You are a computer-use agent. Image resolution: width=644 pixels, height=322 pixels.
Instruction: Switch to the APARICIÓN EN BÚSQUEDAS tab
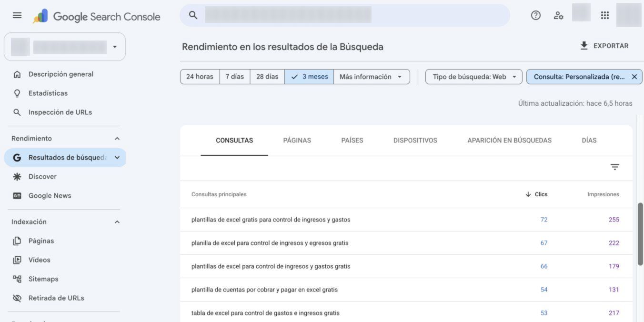point(509,141)
